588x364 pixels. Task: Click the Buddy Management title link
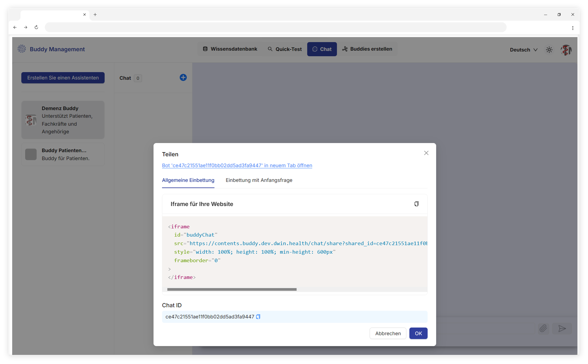tap(57, 49)
